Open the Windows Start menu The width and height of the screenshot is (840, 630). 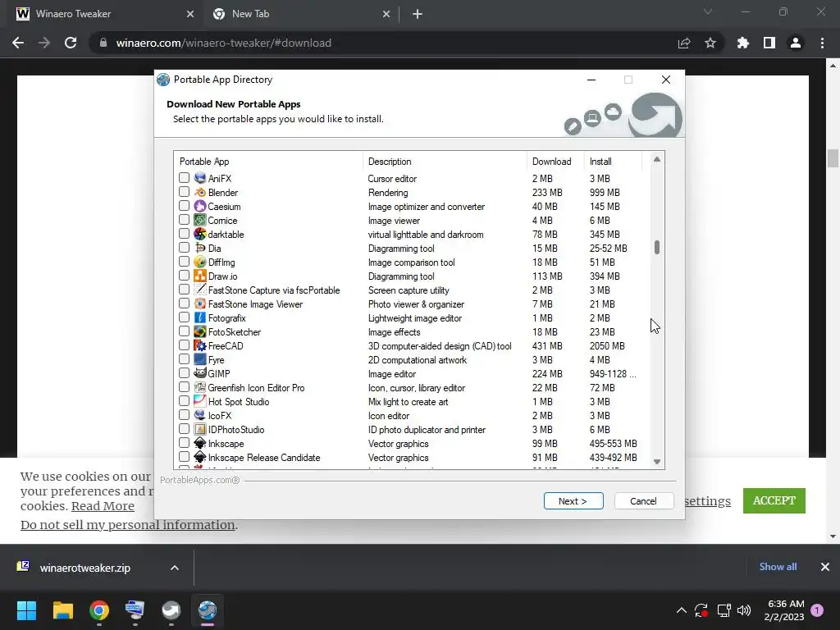[x=26, y=610]
